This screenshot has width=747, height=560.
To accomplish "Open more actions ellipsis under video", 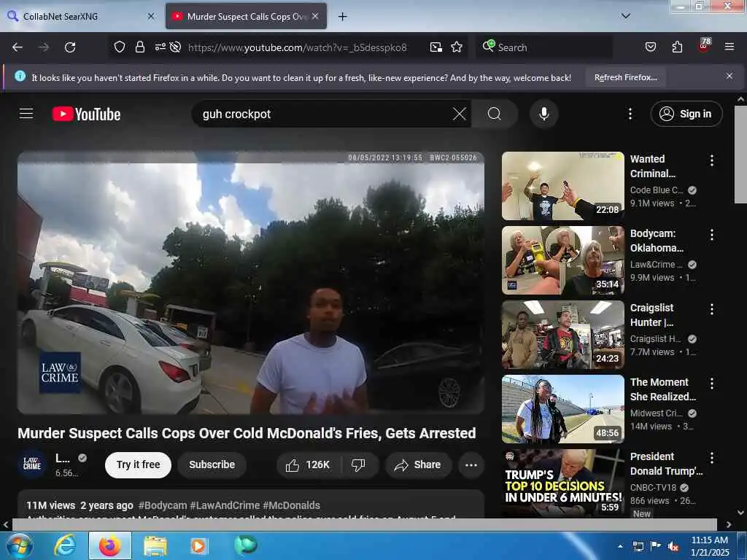I will pos(471,464).
